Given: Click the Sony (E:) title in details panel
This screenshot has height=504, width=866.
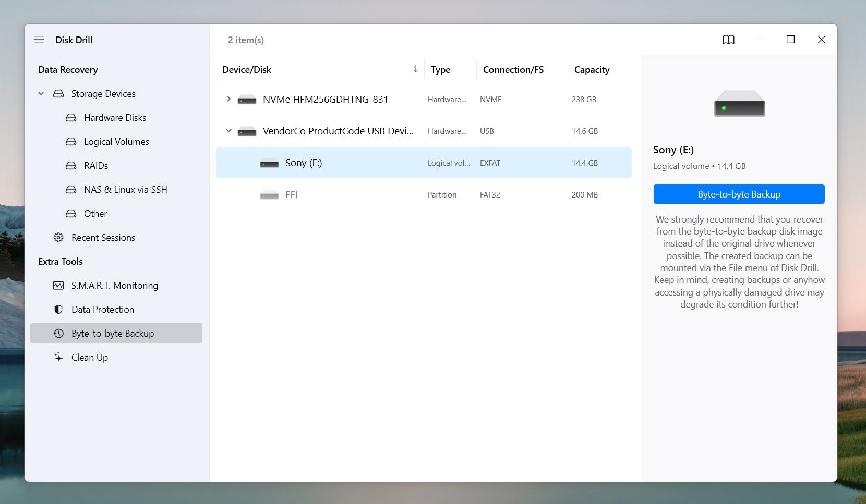Looking at the screenshot, I should click(x=673, y=150).
